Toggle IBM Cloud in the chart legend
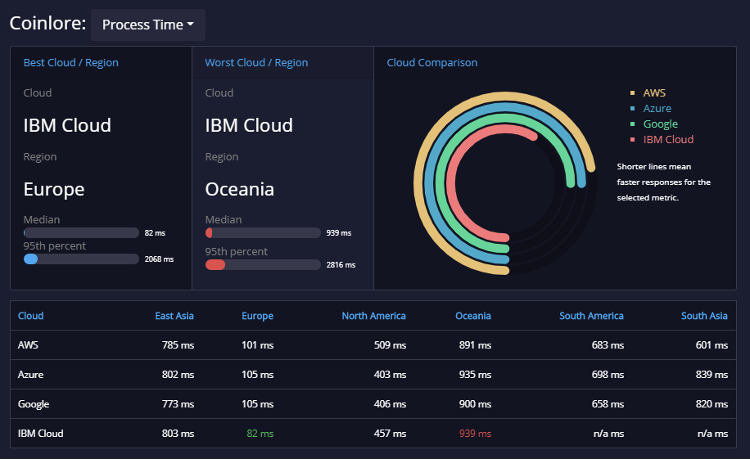The image size is (750, 460). pos(668,140)
